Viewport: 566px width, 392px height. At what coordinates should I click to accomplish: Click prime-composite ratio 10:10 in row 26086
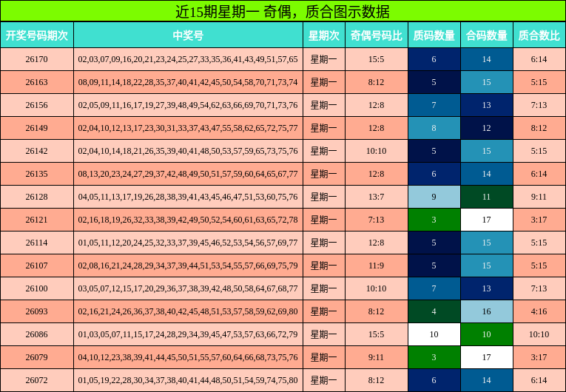point(539,334)
